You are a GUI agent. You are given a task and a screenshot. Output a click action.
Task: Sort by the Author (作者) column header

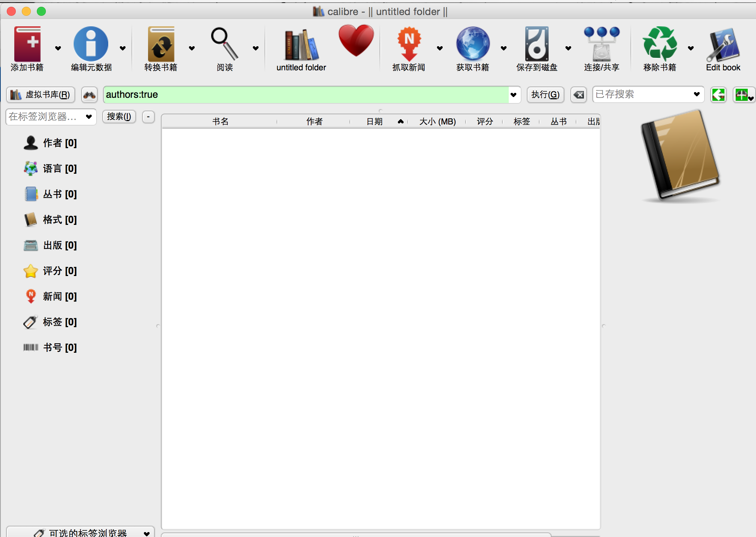[314, 121]
